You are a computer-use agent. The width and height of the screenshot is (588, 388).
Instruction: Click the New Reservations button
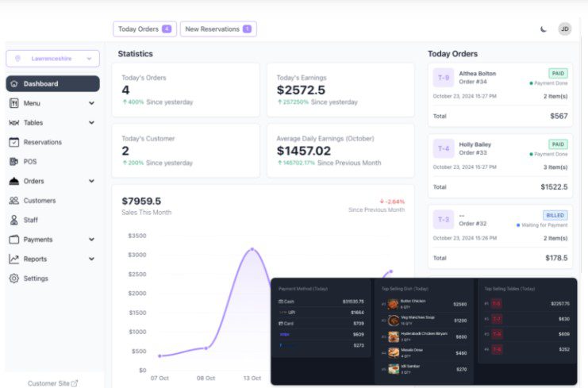click(x=217, y=29)
